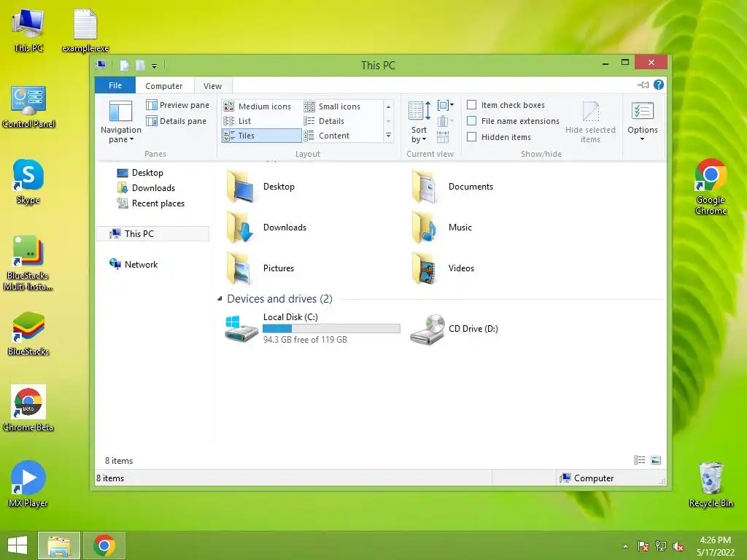Switch to List layout
This screenshot has height=560, width=747.
pos(238,121)
